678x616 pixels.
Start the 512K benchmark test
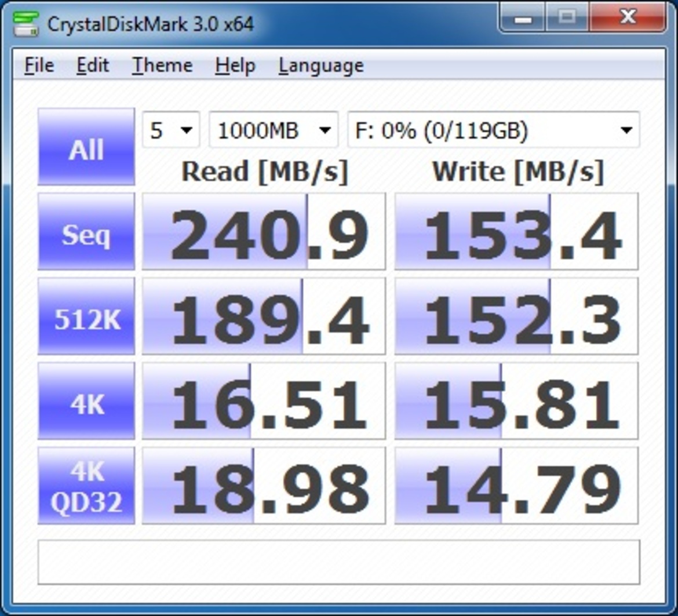pyautogui.click(x=86, y=316)
